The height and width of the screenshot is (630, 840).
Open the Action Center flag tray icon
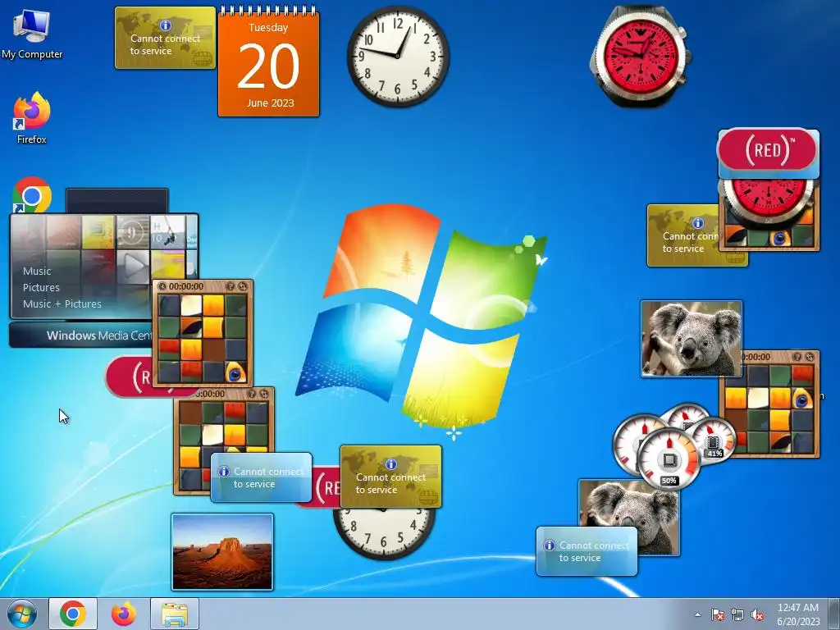coord(717,614)
